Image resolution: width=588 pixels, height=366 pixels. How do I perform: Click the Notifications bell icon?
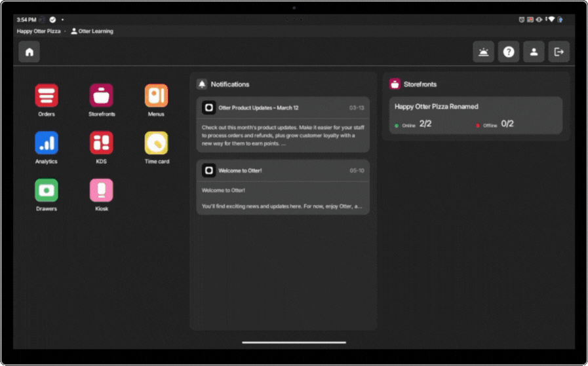pyautogui.click(x=202, y=84)
